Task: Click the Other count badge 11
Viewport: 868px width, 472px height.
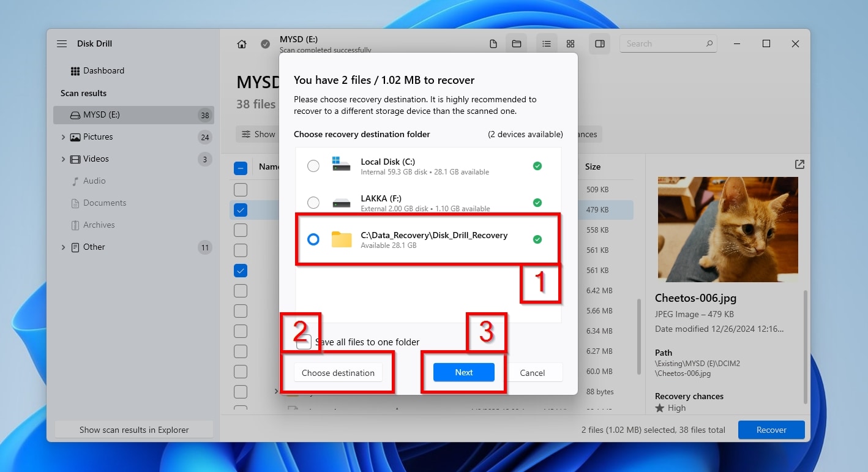Action: point(205,248)
